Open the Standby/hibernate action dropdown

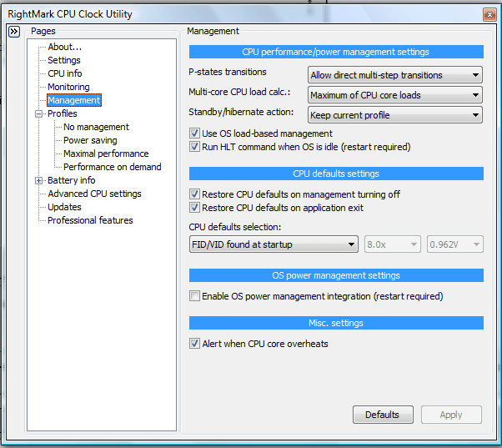click(x=394, y=115)
